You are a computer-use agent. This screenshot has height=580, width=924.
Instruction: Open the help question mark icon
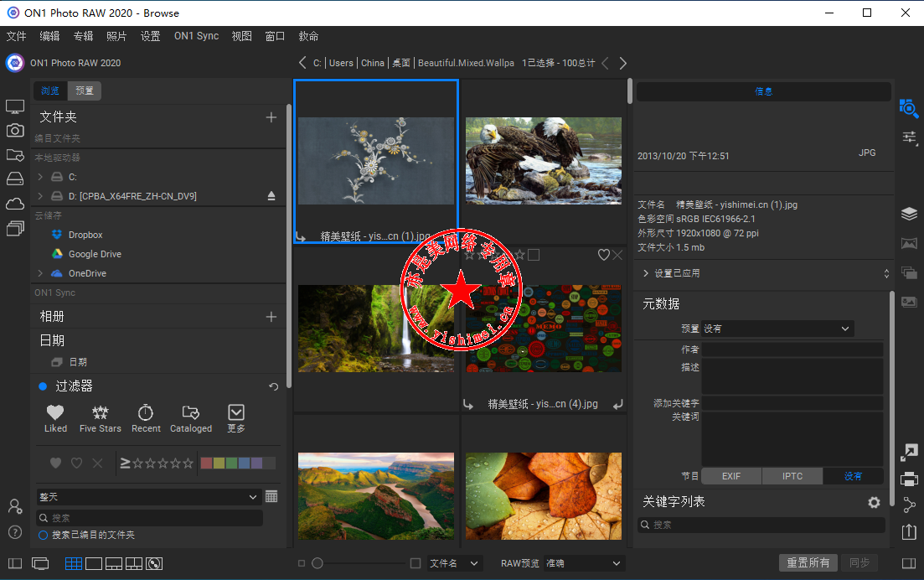pos(15,532)
